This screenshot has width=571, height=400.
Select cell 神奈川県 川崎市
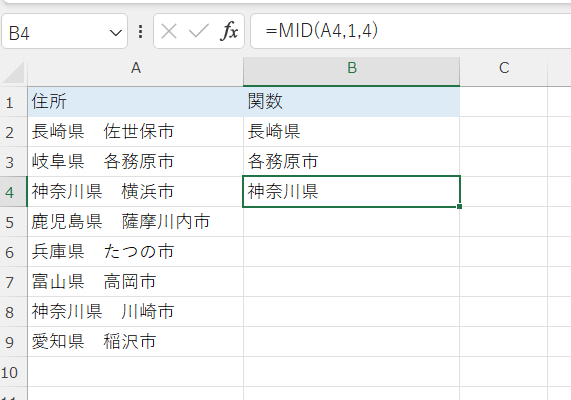tap(135, 311)
